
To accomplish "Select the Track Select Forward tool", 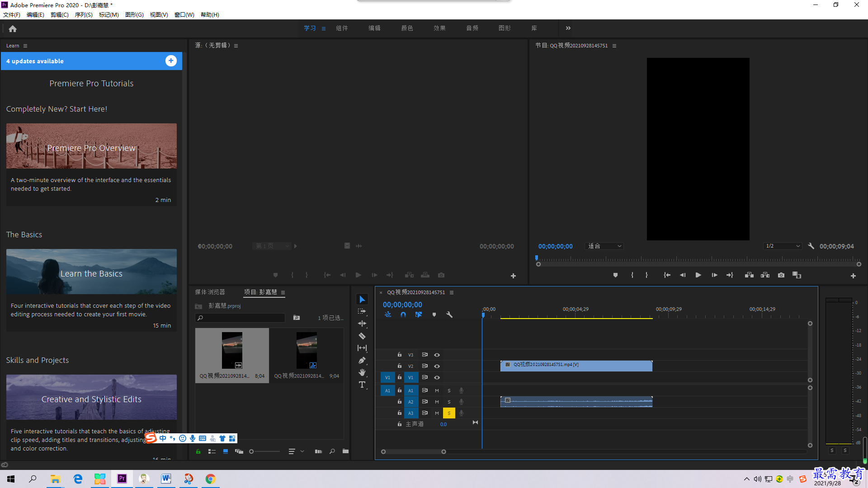I will (x=362, y=311).
